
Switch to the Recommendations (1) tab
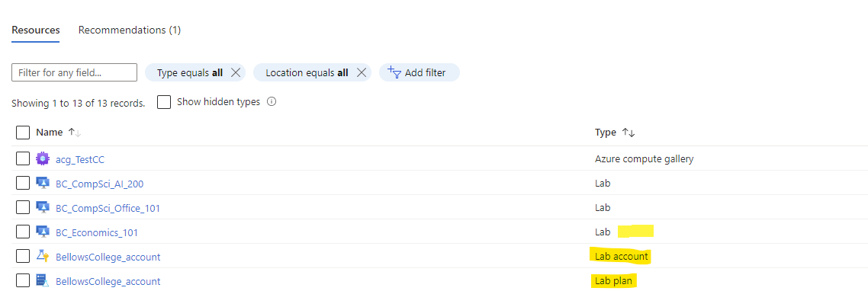130,30
